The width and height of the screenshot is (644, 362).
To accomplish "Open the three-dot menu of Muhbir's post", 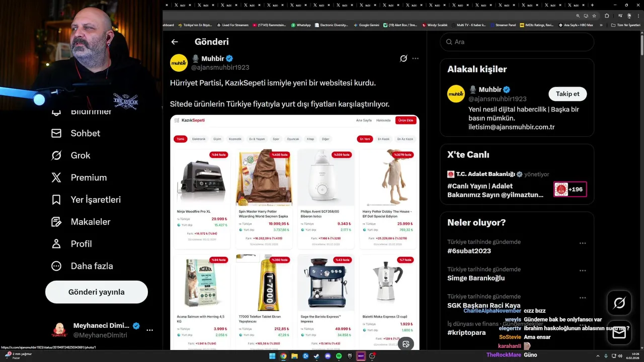I will (415, 58).
